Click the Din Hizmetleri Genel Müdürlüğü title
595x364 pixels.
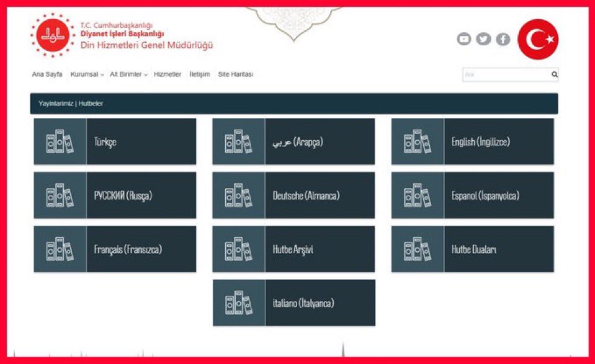(x=146, y=45)
